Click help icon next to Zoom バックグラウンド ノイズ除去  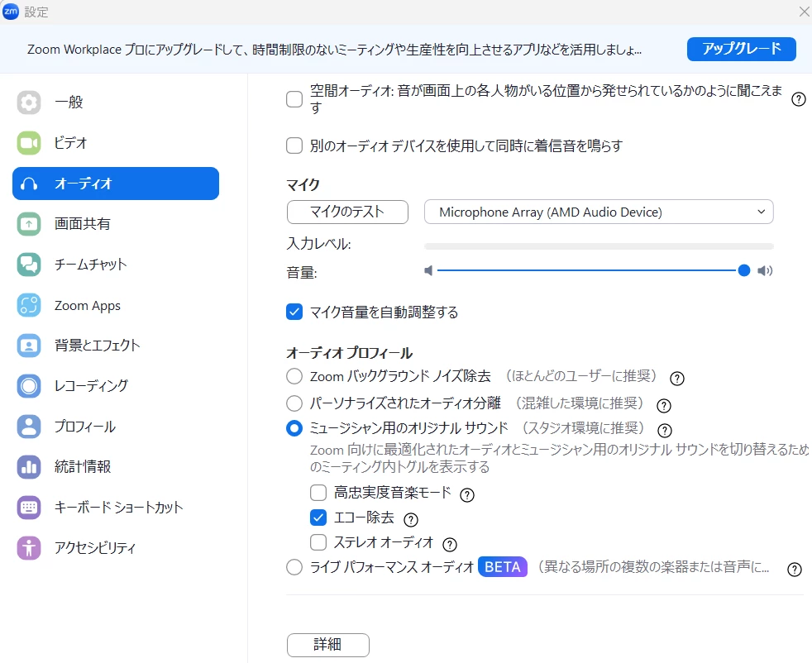click(677, 379)
